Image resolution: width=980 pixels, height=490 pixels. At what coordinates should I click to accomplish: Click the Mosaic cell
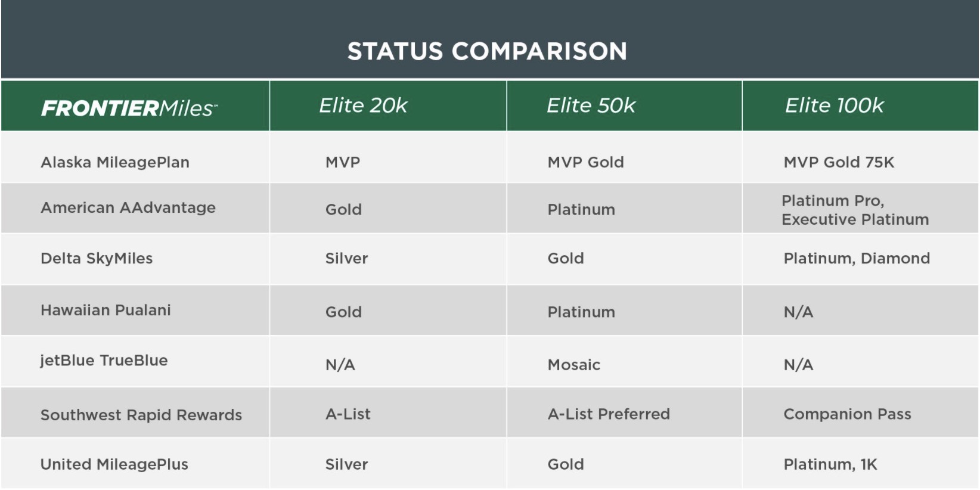573,365
